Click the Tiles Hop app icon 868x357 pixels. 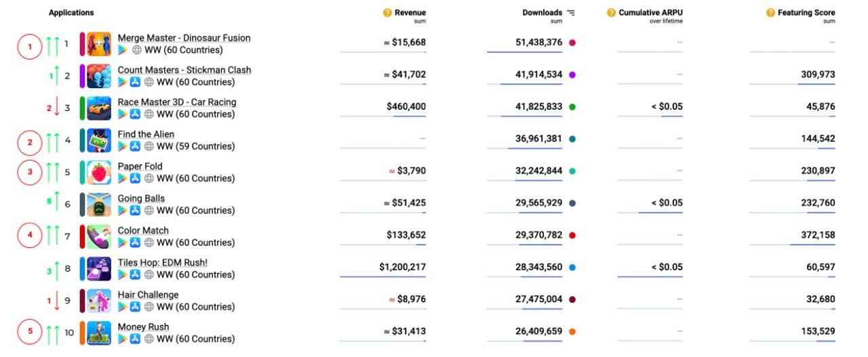pos(99,269)
